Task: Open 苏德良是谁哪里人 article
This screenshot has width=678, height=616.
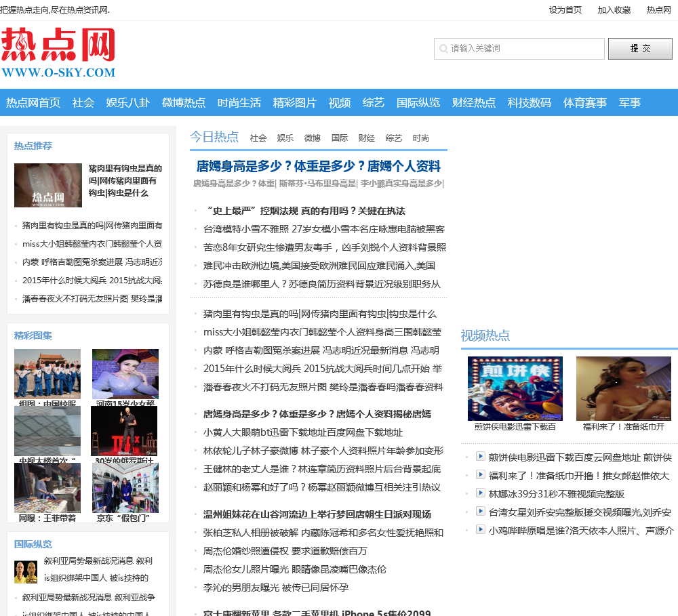Action: 321,284
